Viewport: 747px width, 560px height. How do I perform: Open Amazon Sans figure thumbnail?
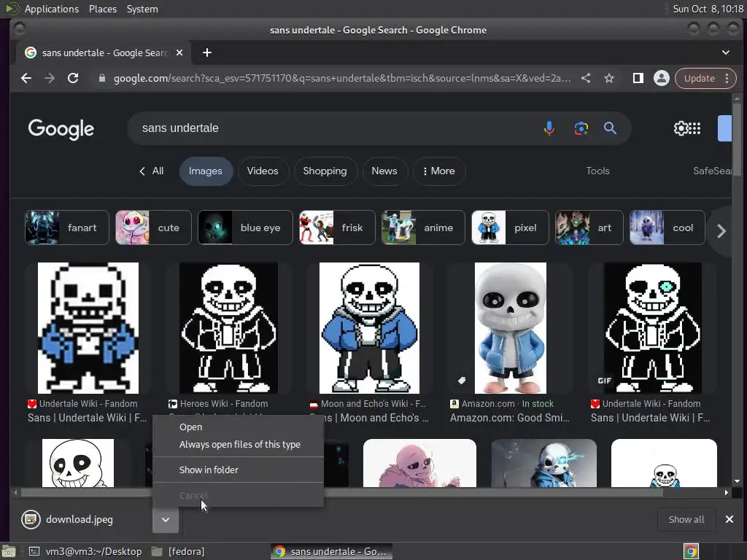(510, 328)
